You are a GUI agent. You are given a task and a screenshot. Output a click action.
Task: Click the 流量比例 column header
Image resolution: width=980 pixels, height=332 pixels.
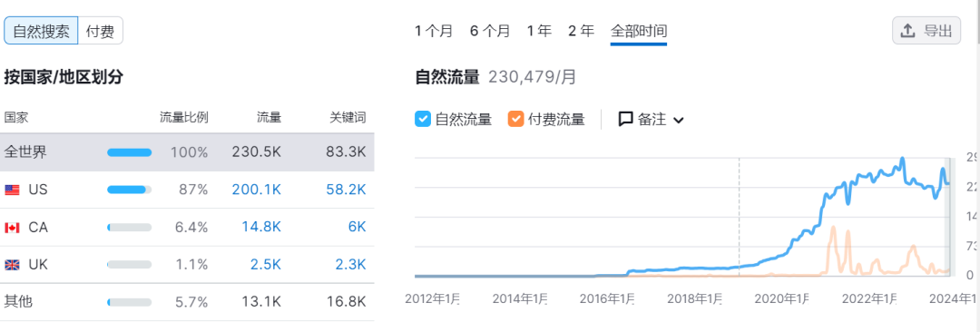click(183, 117)
